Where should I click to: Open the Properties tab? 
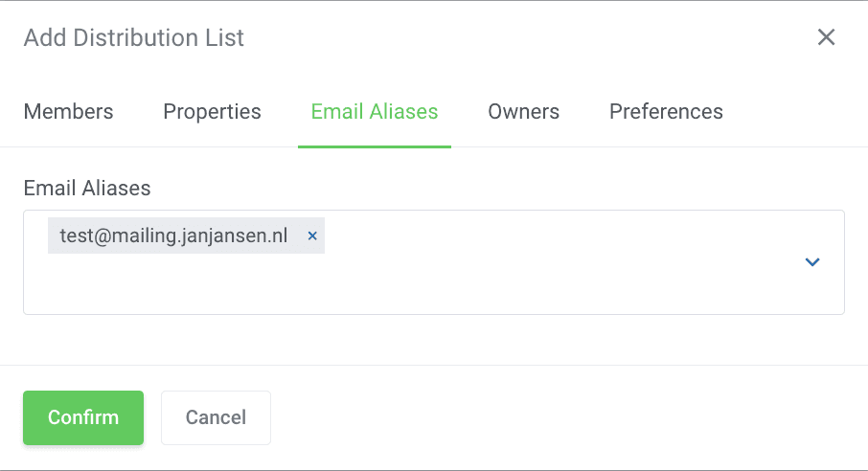click(x=212, y=112)
